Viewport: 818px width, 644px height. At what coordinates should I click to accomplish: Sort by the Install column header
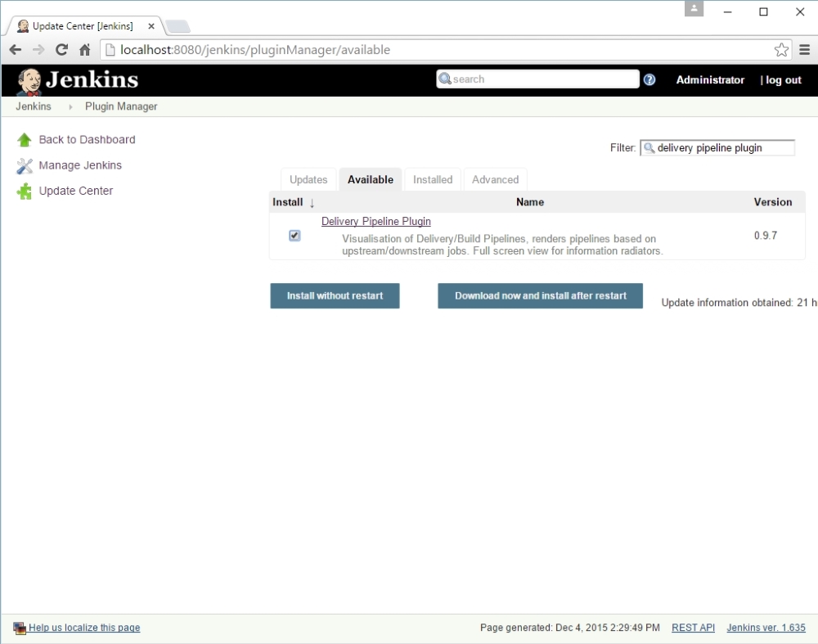pyautogui.click(x=287, y=202)
